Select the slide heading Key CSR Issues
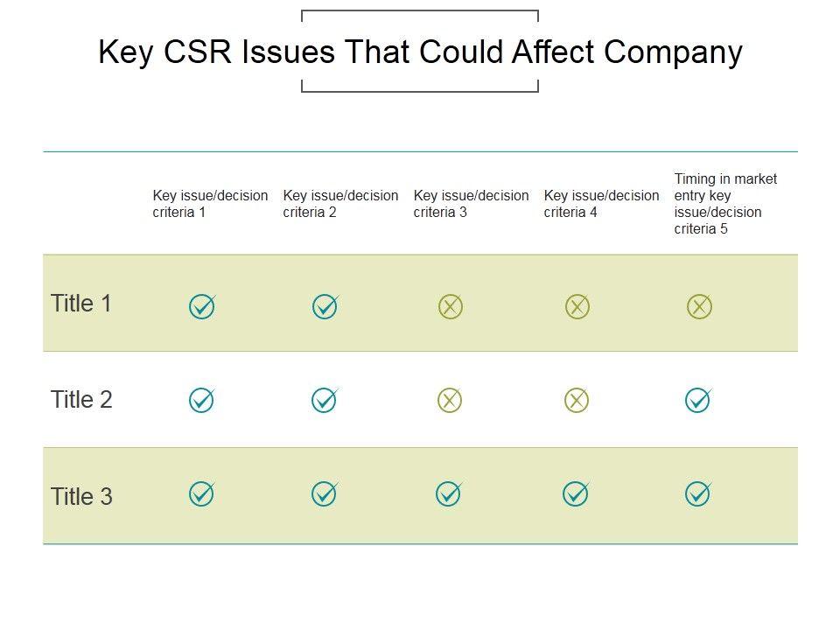 tap(420, 52)
